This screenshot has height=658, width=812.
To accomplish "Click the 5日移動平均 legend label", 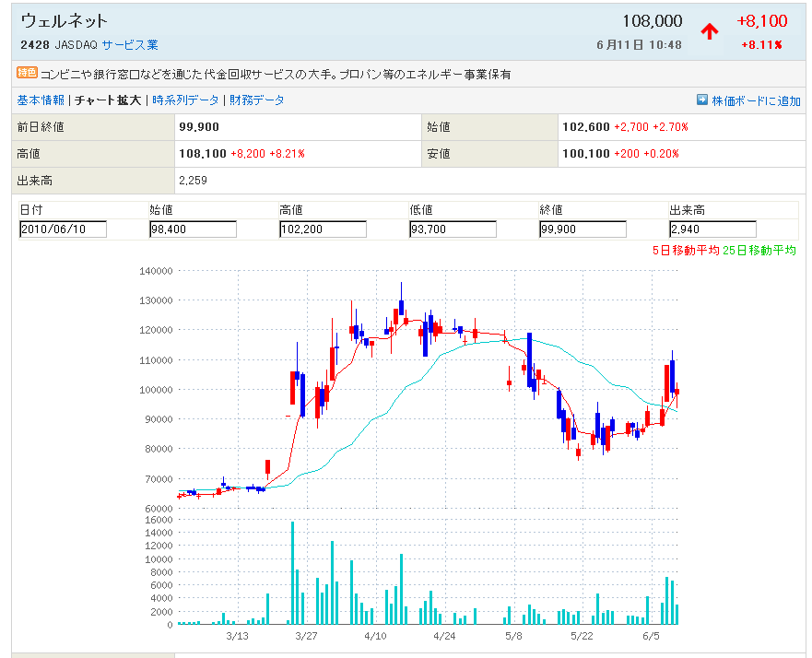I will point(686,251).
